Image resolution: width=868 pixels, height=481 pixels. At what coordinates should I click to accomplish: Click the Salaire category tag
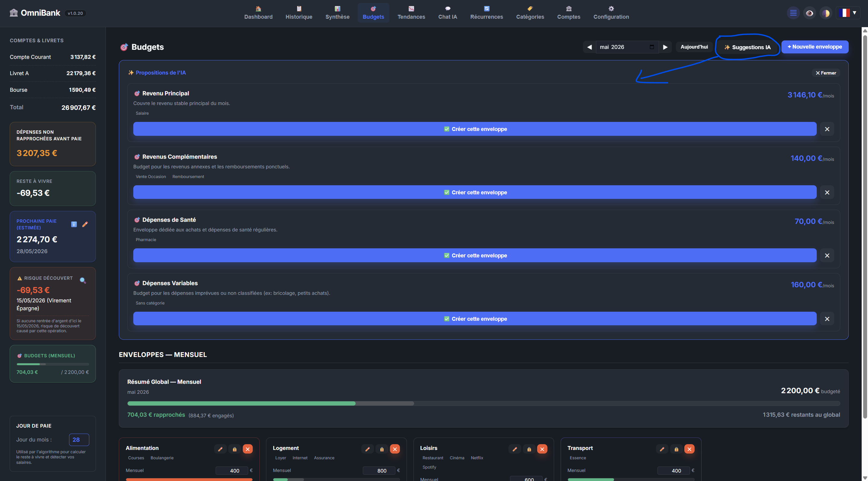pyautogui.click(x=142, y=113)
